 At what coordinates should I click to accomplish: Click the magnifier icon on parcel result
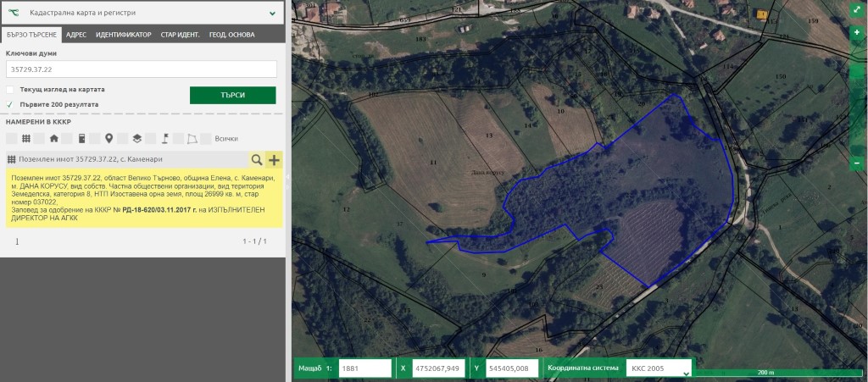(256, 159)
